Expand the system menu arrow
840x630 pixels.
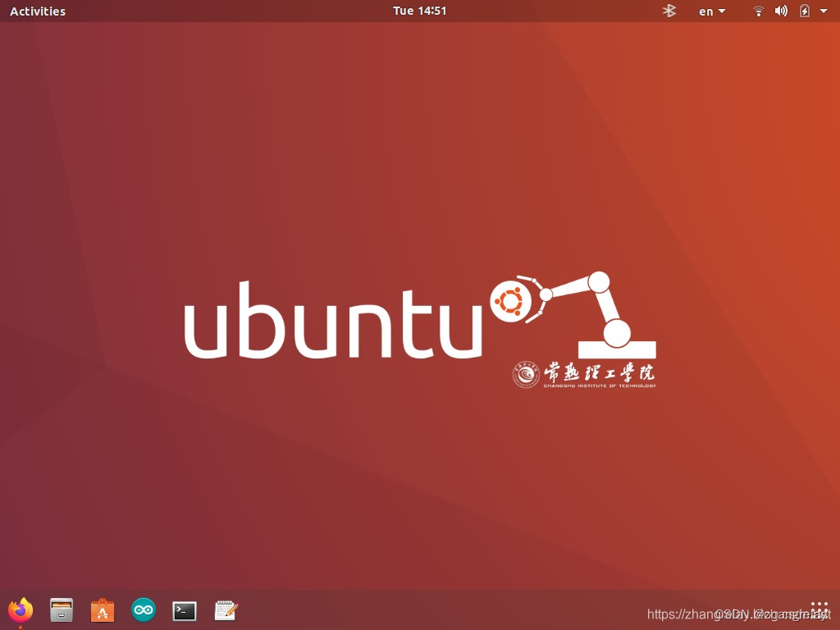[x=824, y=11]
